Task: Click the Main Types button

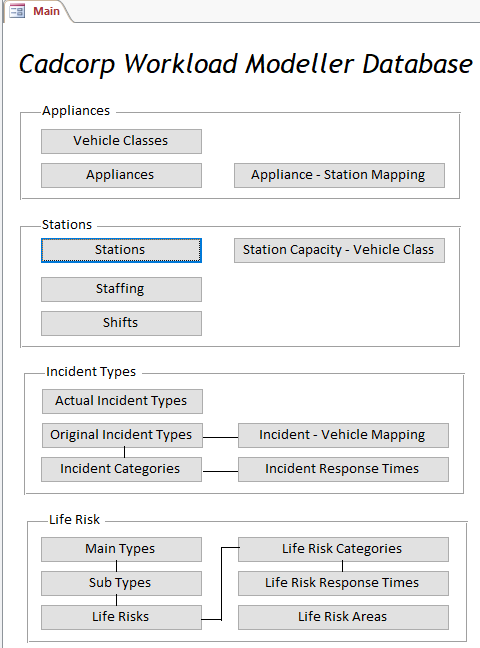Action: coord(121,549)
